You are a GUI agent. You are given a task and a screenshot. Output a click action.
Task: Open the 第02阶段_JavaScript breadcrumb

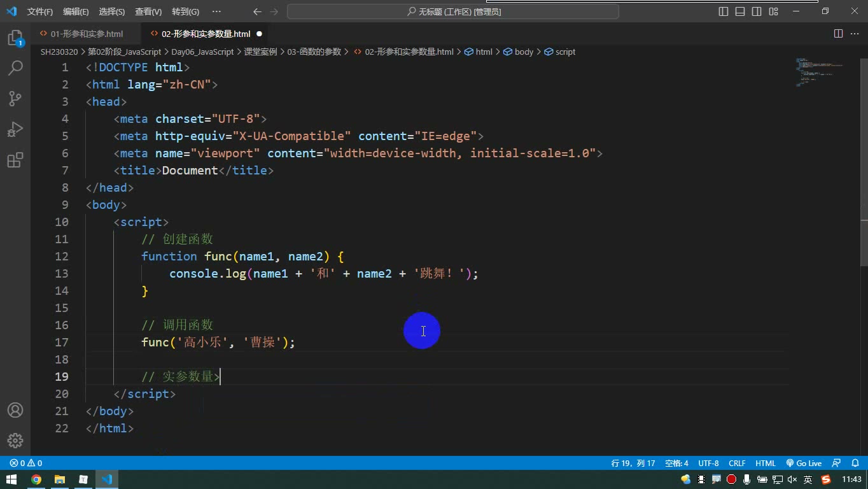(x=124, y=52)
